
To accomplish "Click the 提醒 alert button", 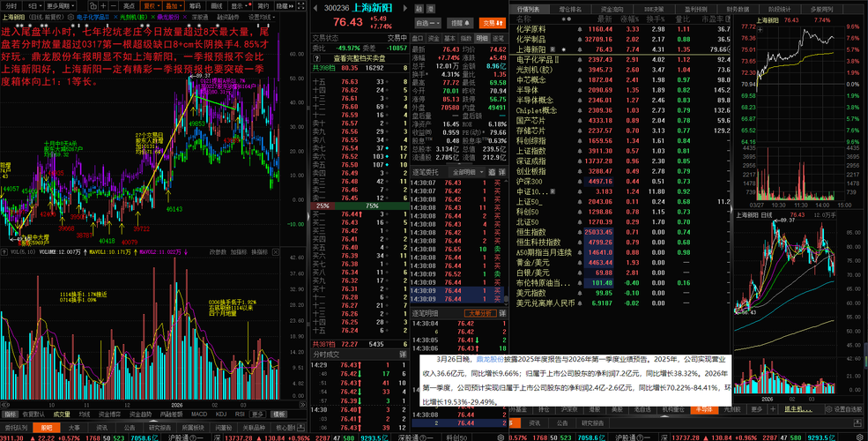I will (461, 23).
